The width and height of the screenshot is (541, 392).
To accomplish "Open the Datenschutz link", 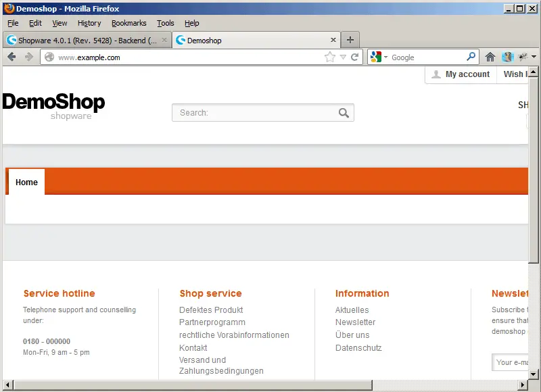I will 358,348.
